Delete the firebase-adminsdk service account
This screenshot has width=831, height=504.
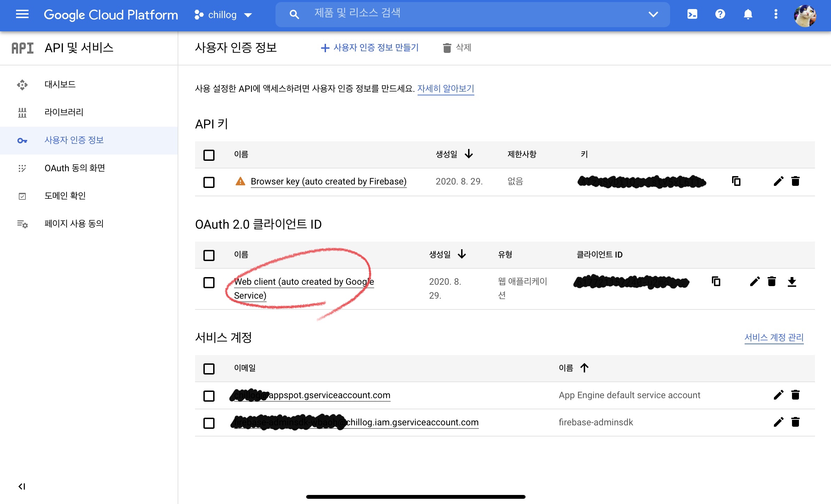[x=795, y=422]
